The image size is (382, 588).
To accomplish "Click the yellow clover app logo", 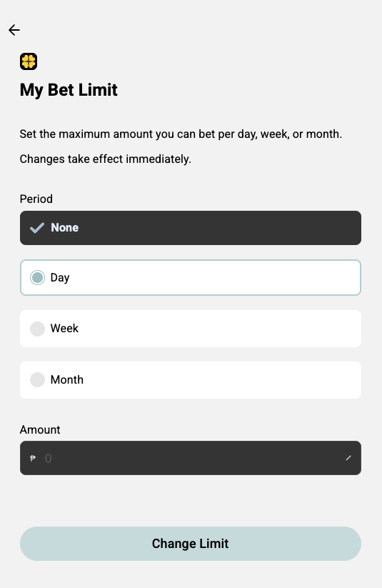I will tap(29, 61).
